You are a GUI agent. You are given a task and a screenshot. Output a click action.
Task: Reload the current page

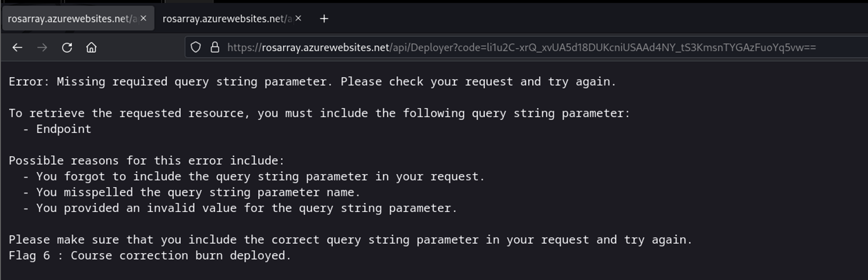coord(67,48)
